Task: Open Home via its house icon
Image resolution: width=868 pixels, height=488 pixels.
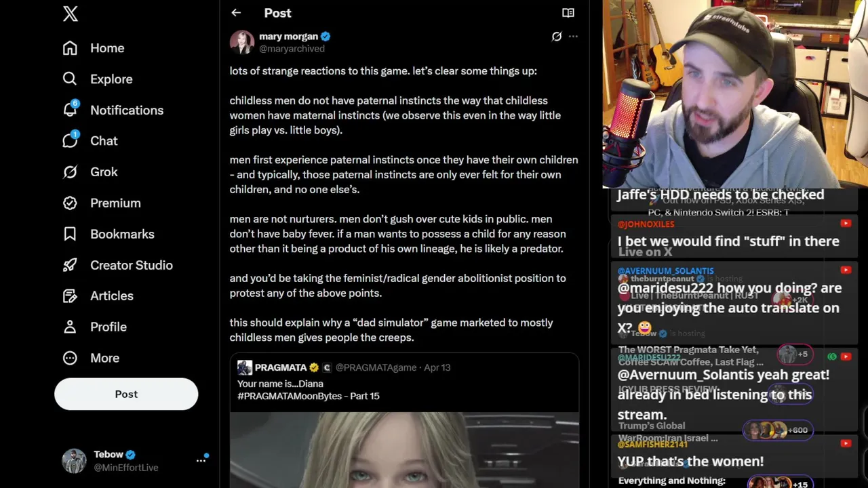Action: point(70,48)
